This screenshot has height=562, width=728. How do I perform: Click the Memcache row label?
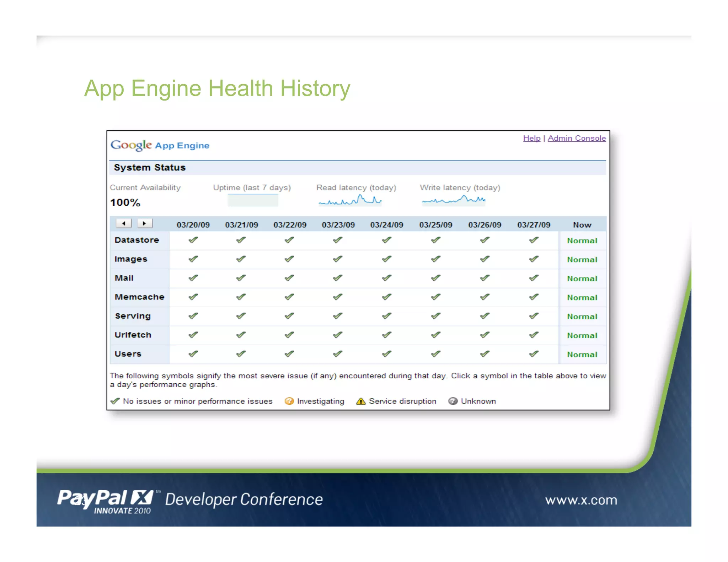[139, 297]
